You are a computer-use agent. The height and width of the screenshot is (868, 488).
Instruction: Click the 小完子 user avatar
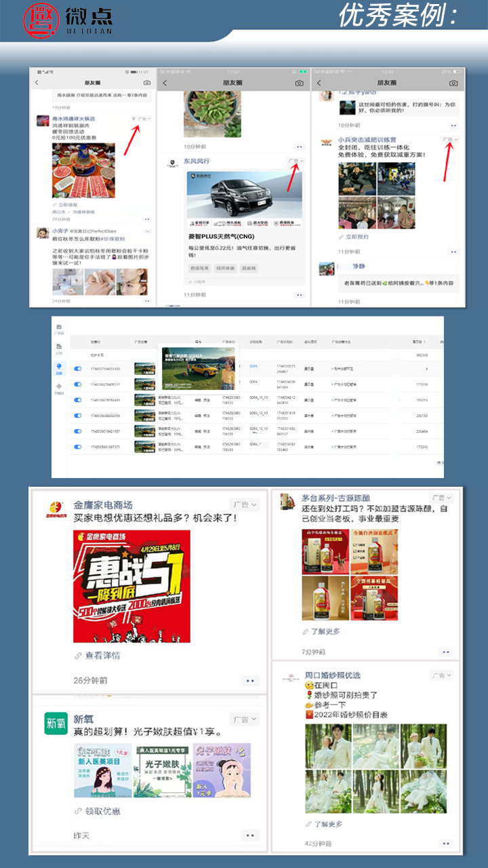pos(43,233)
